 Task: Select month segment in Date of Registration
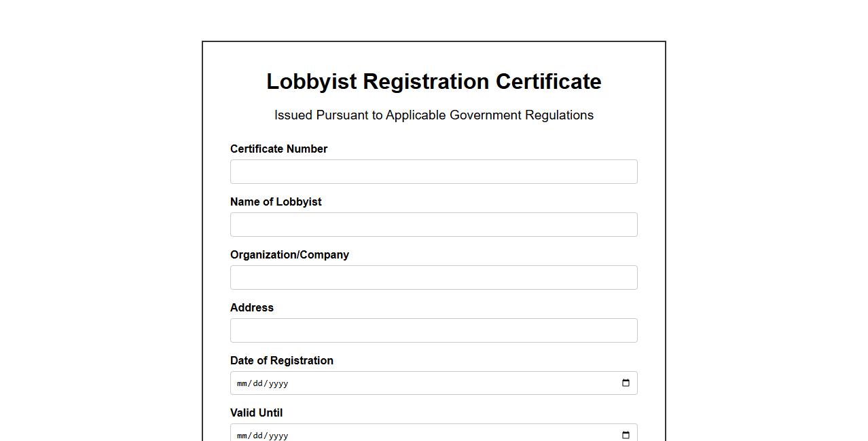point(242,383)
